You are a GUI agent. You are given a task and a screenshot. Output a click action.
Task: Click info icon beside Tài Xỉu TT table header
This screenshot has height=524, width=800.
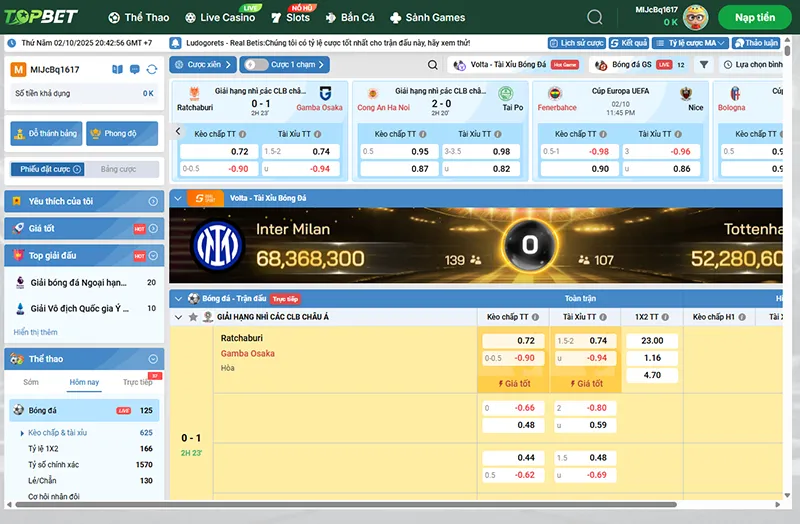click(x=603, y=317)
